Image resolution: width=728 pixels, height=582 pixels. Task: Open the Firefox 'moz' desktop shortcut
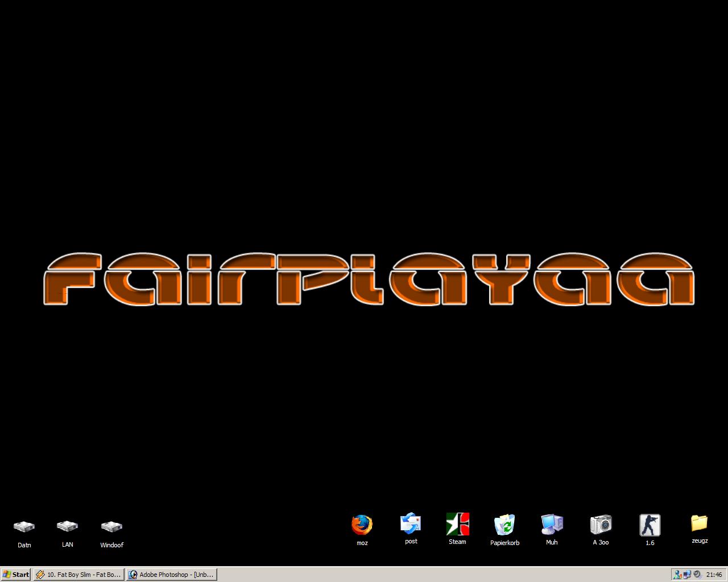(x=362, y=525)
